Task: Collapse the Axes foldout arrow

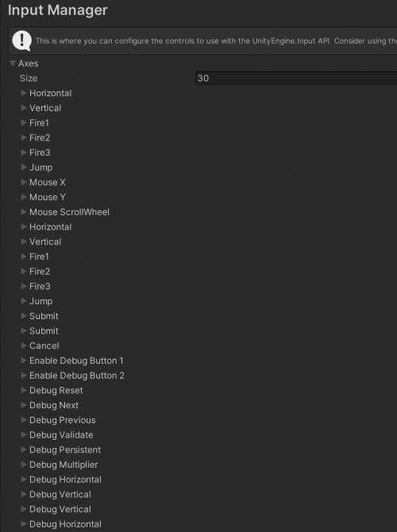Action: point(13,64)
